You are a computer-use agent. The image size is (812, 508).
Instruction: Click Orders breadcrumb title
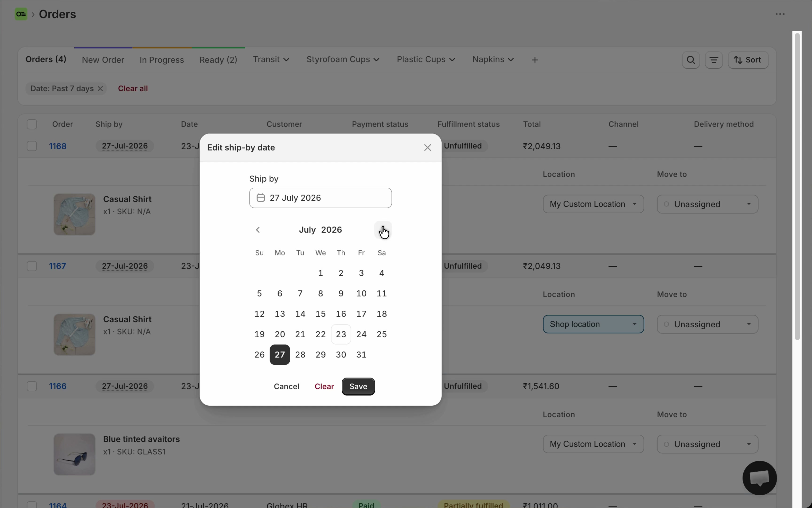point(57,14)
